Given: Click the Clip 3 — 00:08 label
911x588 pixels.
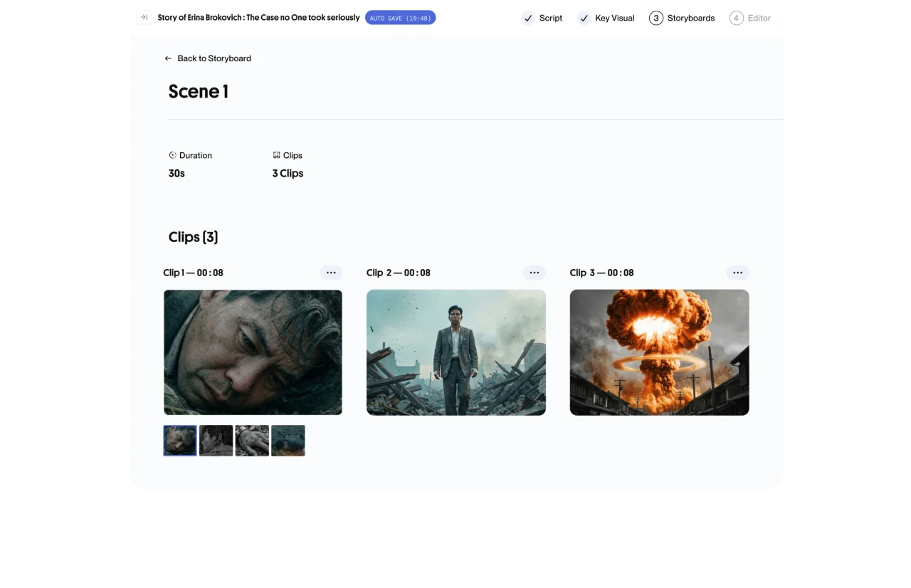Looking at the screenshot, I should click(x=601, y=273).
